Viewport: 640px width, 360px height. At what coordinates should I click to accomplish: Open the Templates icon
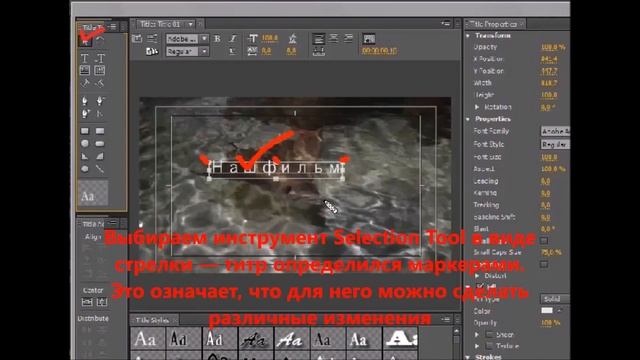pyautogui.click(x=152, y=51)
